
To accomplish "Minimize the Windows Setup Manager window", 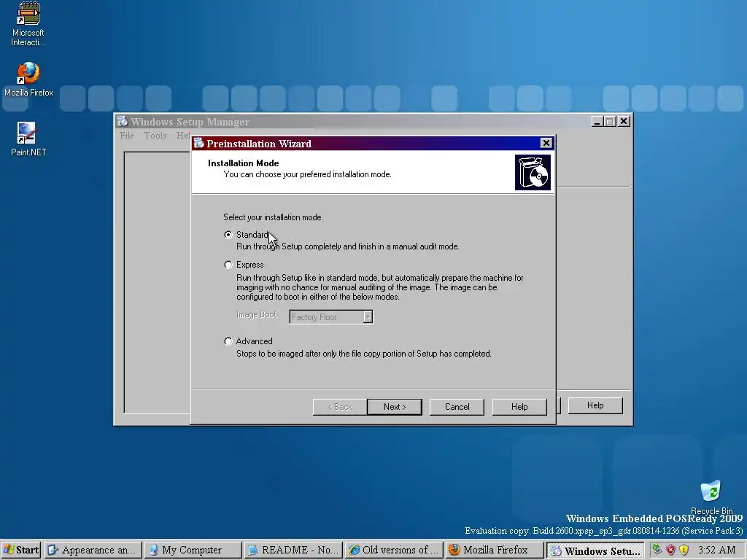I will pyautogui.click(x=597, y=122).
